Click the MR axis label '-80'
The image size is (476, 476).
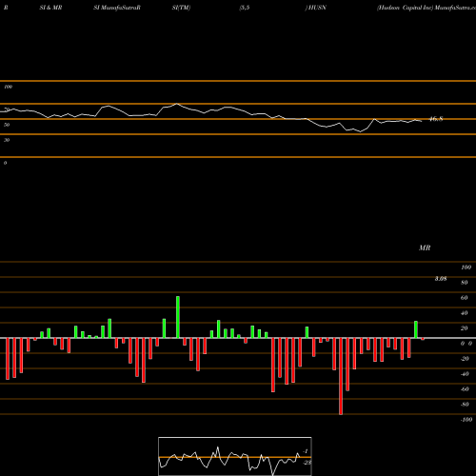coord(465,405)
